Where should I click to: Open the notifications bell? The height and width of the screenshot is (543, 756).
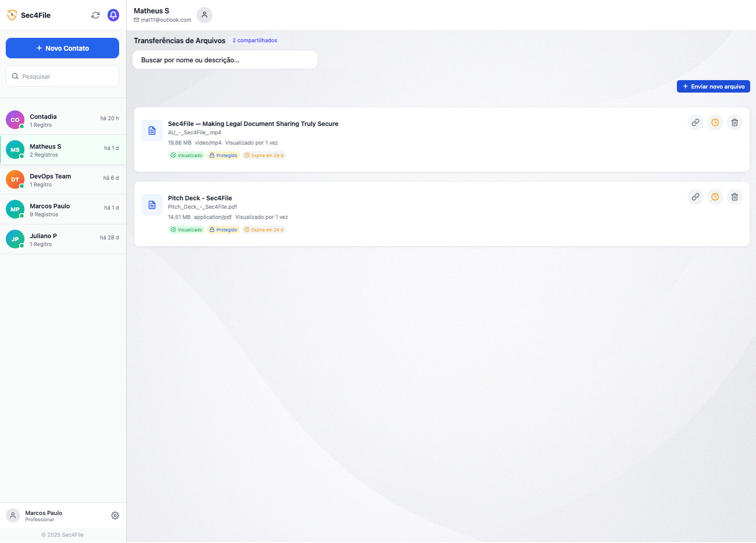pos(113,15)
